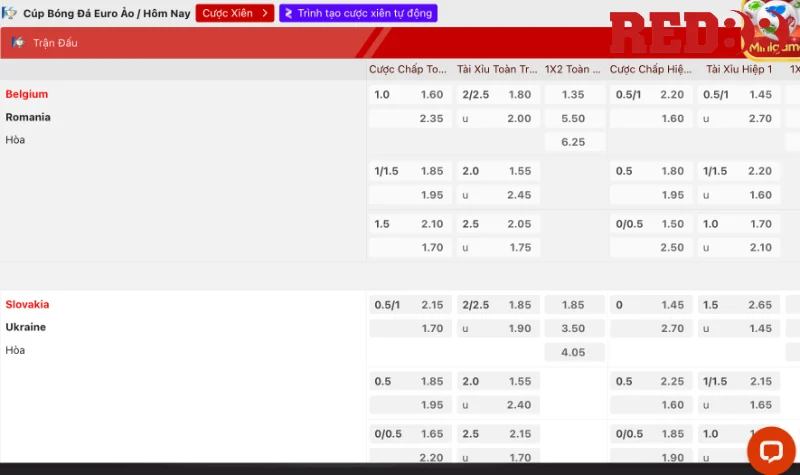The width and height of the screenshot is (800, 475).
Task: Click the Euro cup icon beside the title
Action: tap(11, 13)
